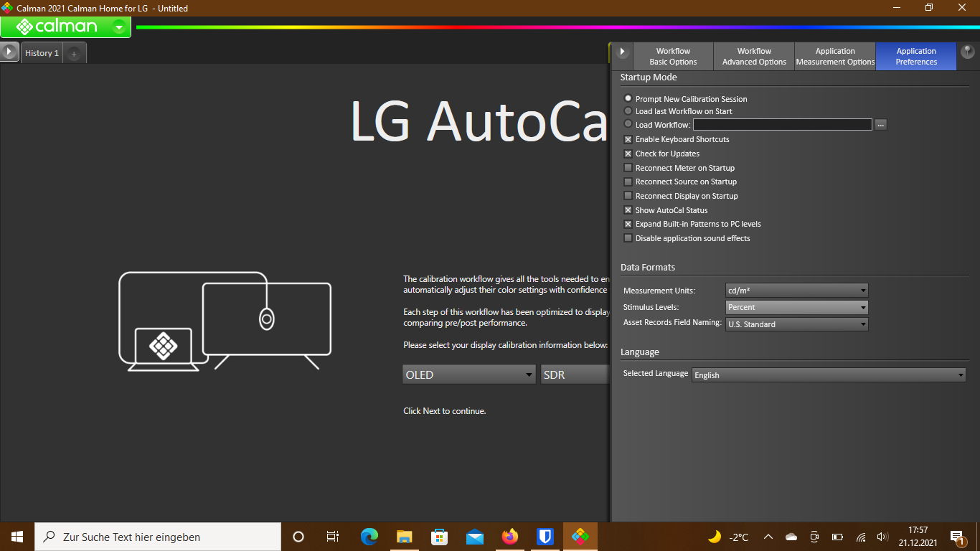Select Prompt New Calibration Session radio option

(x=628, y=98)
